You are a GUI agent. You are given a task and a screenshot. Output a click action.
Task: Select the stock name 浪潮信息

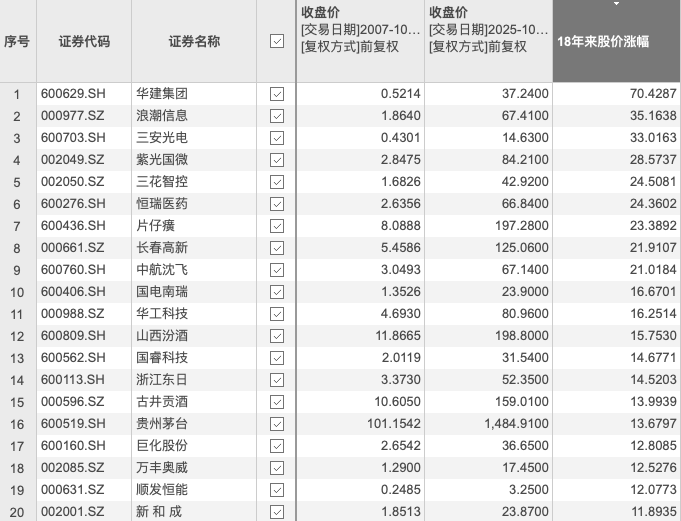[162, 116]
